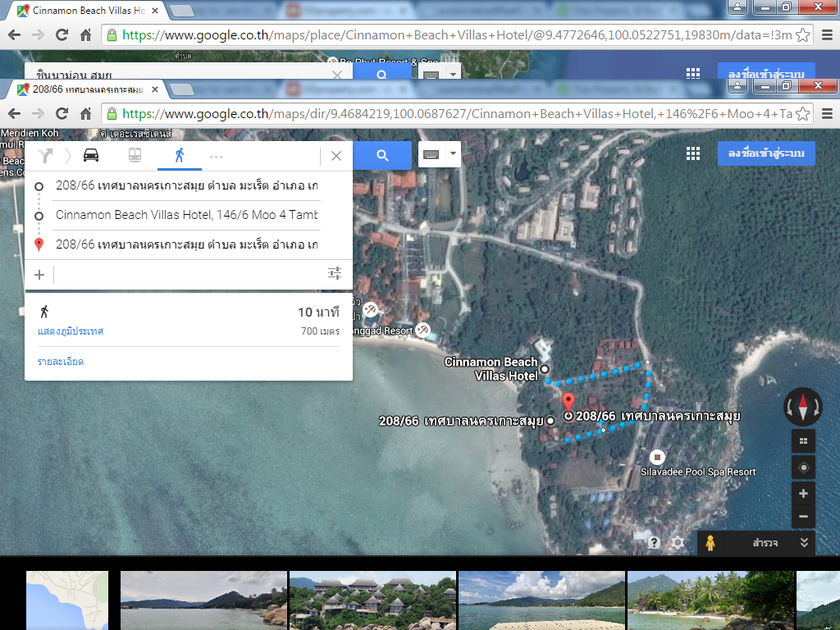This screenshot has width=840, height=630.
Task: Click the yellow Pegman Street View icon
Action: tap(710, 543)
